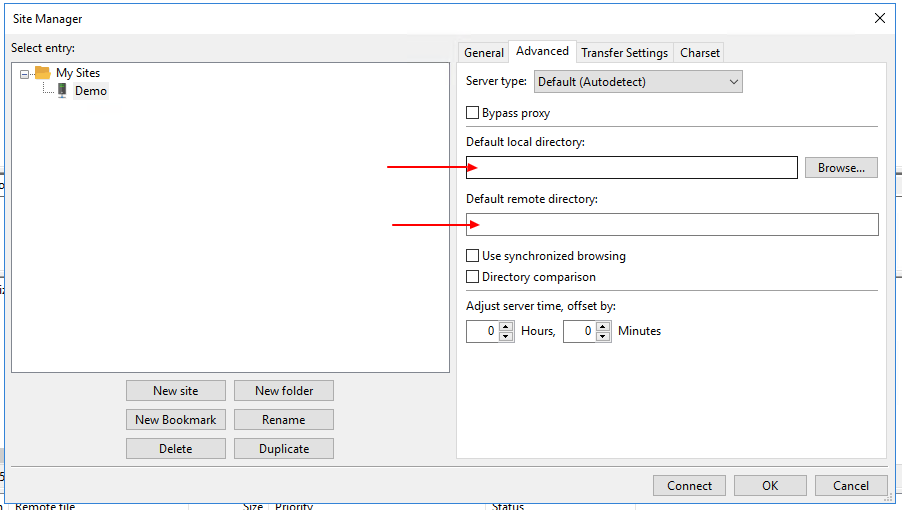The height and width of the screenshot is (510, 902).
Task: Increase the Hours offset with up arrow
Action: (x=506, y=326)
